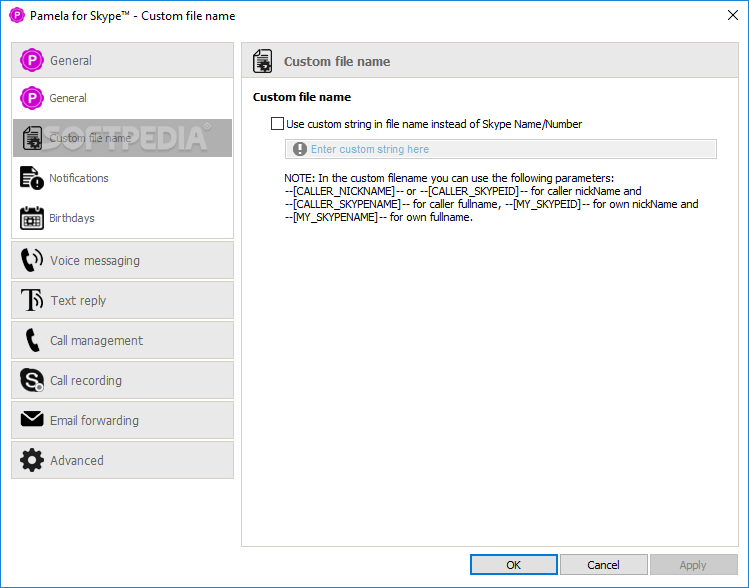Click the General section header's purple P icon
Viewport: 749px width, 588px height.
point(32,60)
